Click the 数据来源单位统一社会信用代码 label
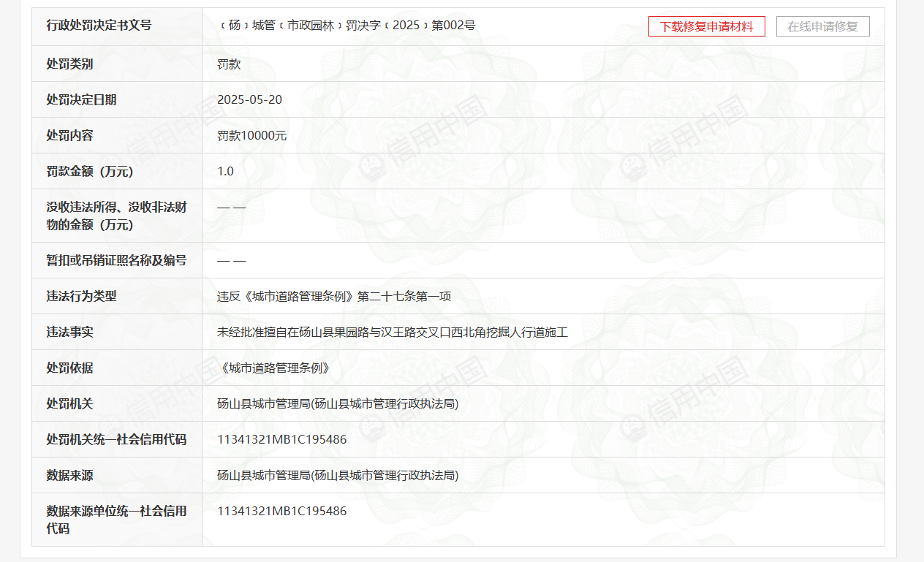The width and height of the screenshot is (924, 562). click(116, 520)
